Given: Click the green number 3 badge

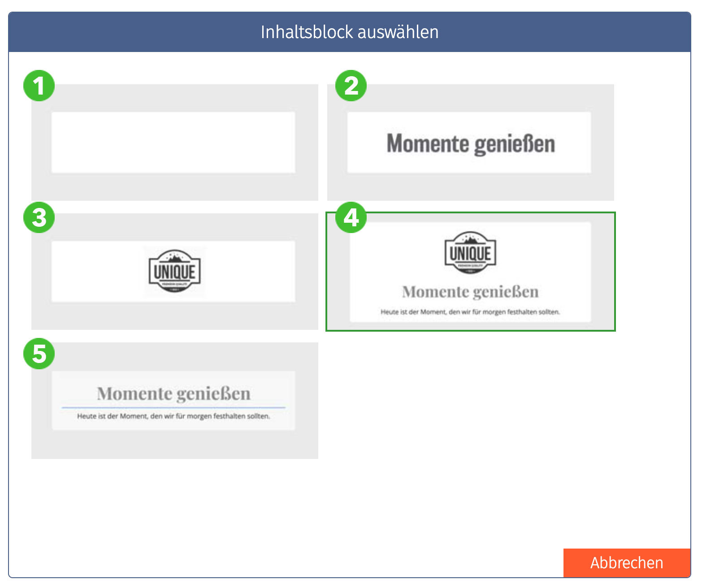Looking at the screenshot, I should tap(39, 217).
